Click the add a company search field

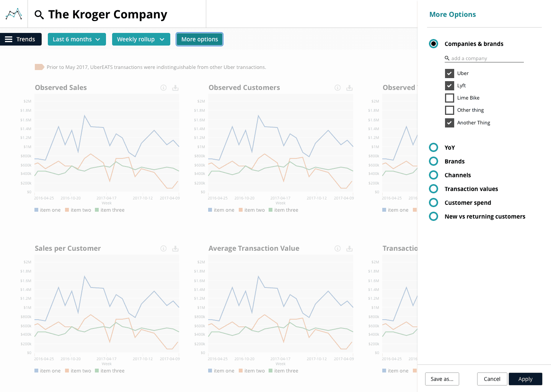coord(484,58)
